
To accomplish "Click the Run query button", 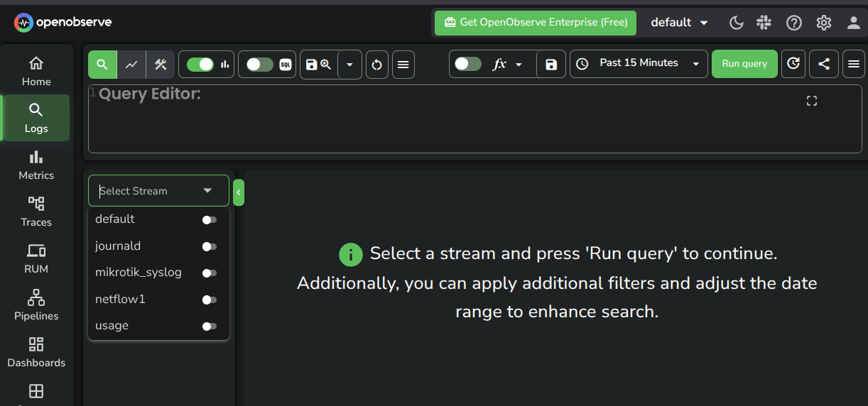I will coord(744,64).
